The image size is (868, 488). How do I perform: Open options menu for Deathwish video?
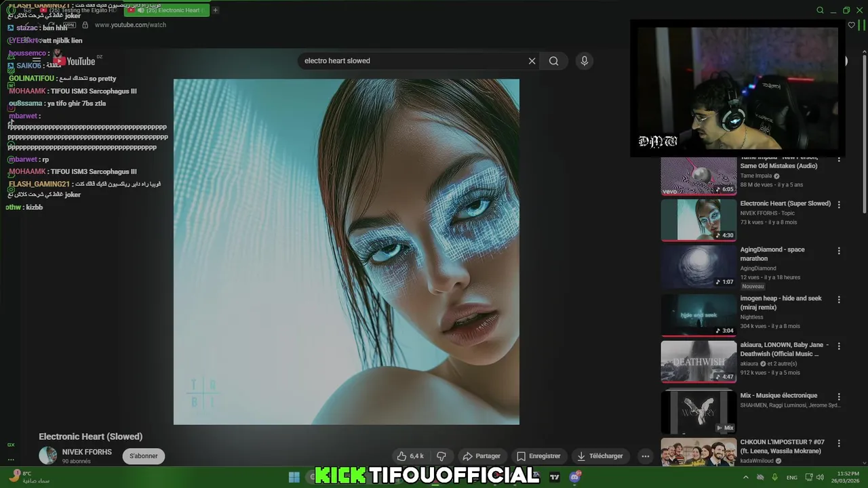[x=839, y=346]
